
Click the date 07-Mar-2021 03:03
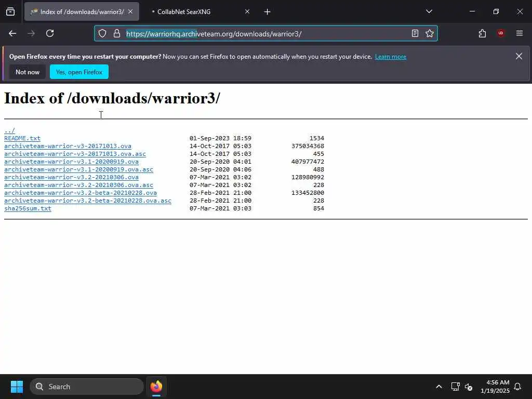pyautogui.click(x=220, y=209)
